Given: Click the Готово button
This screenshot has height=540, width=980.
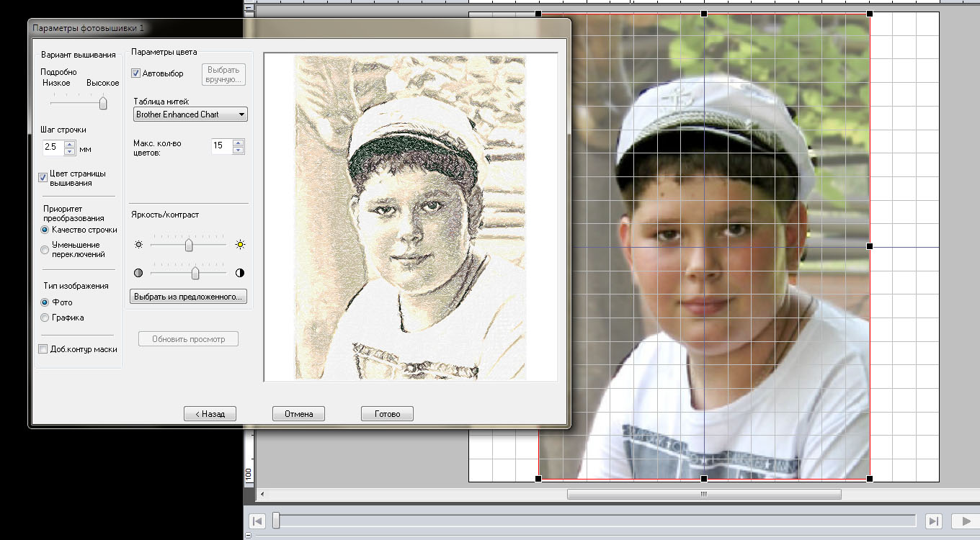Looking at the screenshot, I should (387, 414).
